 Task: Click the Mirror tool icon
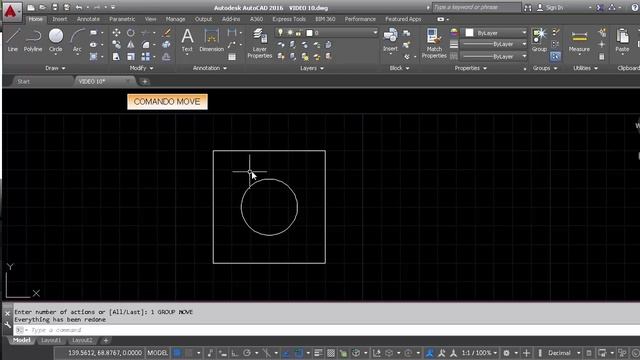131,44
